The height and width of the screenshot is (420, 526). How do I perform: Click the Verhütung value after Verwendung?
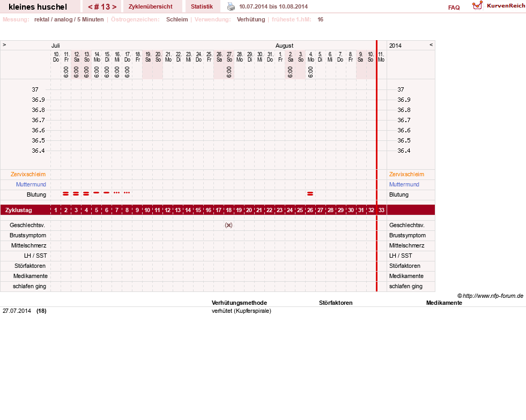250,19
